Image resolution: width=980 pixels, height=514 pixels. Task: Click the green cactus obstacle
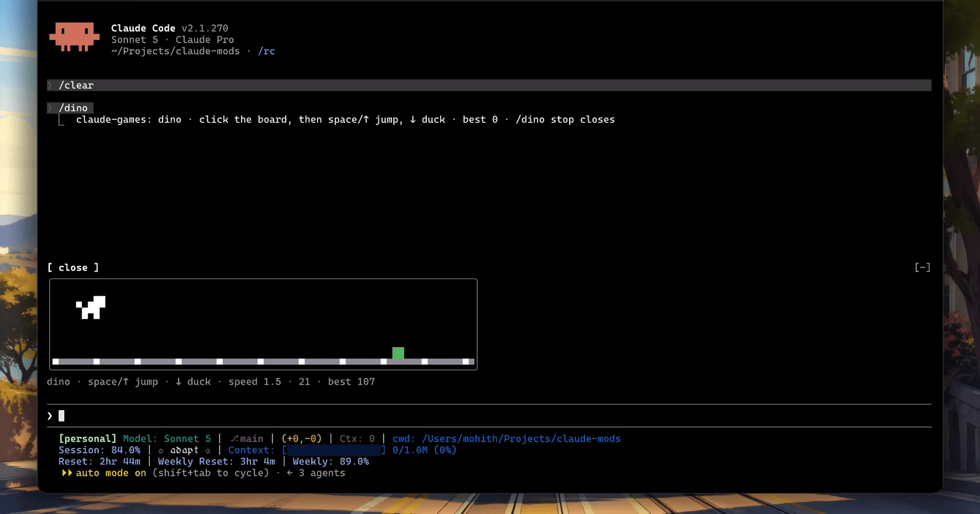coord(398,353)
